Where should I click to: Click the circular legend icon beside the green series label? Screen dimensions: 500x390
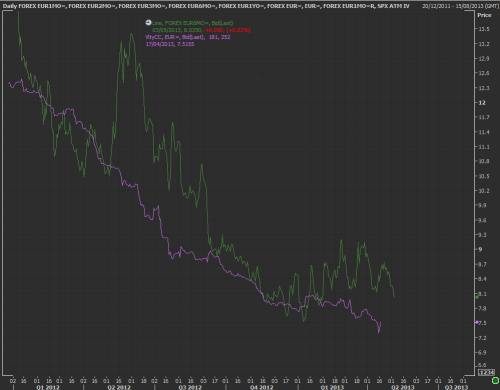[x=149, y=23]
